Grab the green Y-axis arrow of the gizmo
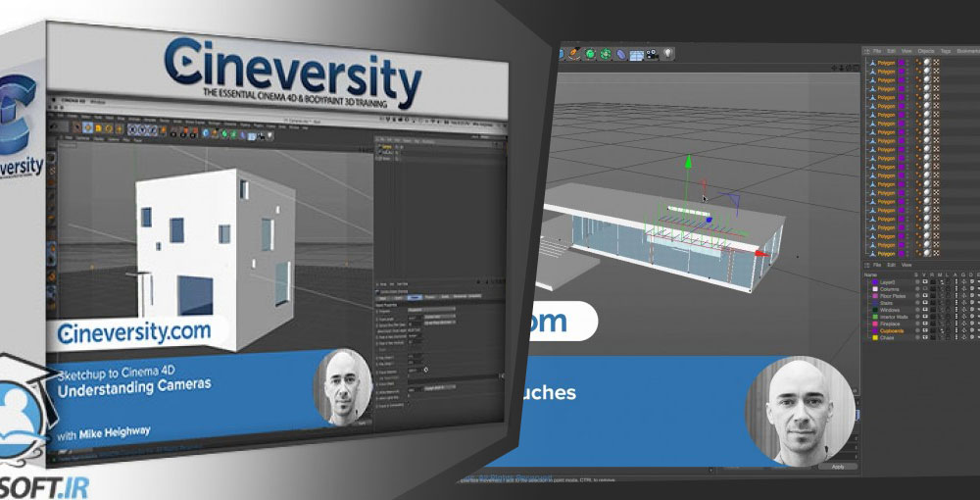 pyautogui.click(x=688, y=162)
